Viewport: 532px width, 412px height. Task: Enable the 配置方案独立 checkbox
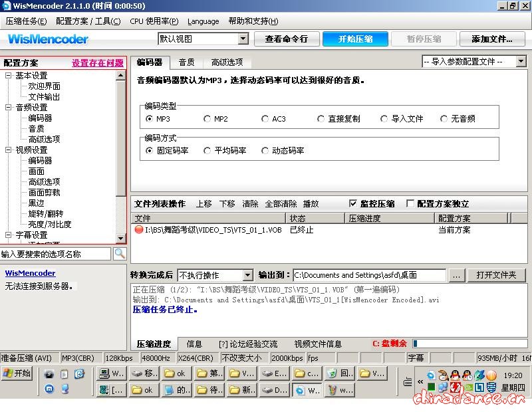[x=410, y=204]
